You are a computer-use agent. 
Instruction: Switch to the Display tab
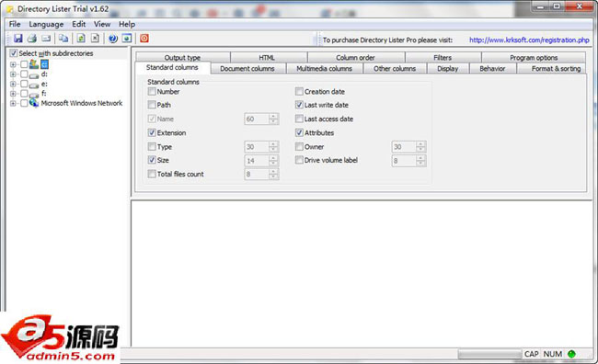448,69
